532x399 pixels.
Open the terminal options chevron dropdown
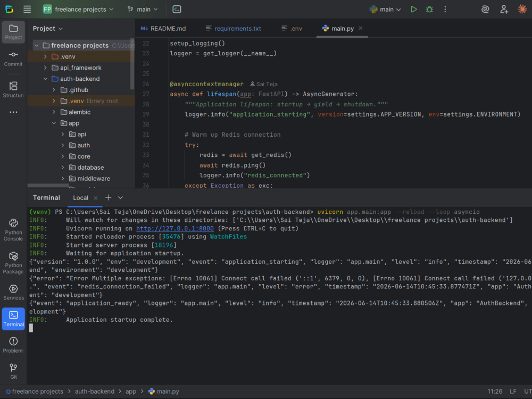click(x=120, y=197)
